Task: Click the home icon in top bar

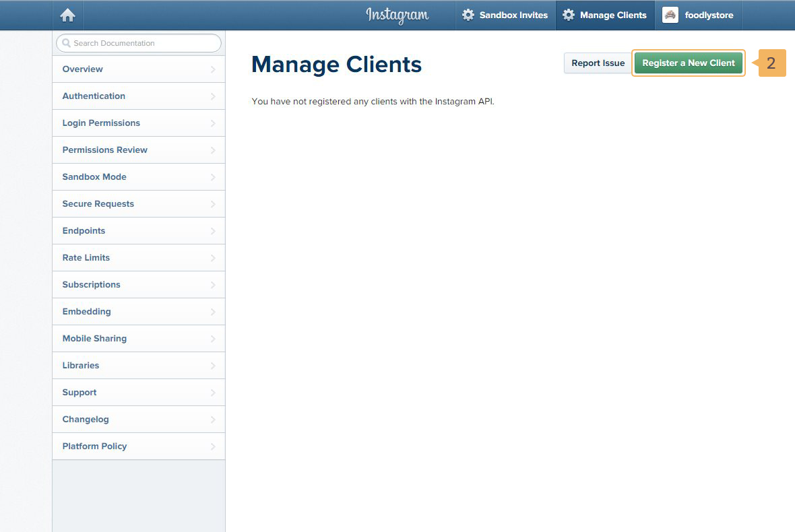Action: (x=67, y=15)
